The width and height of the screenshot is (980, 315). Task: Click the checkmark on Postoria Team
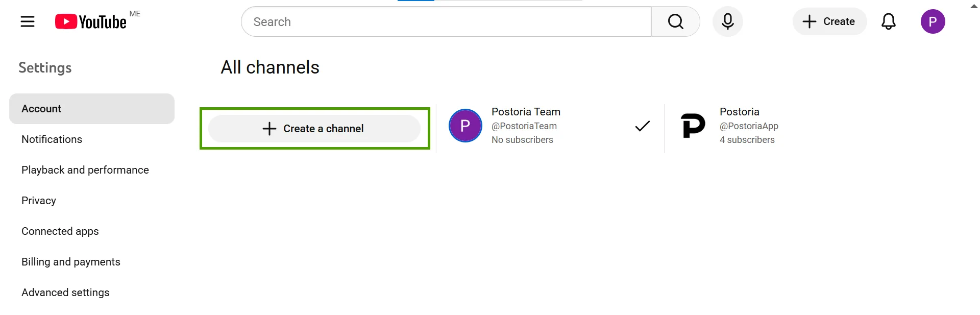tap(642, 126)
